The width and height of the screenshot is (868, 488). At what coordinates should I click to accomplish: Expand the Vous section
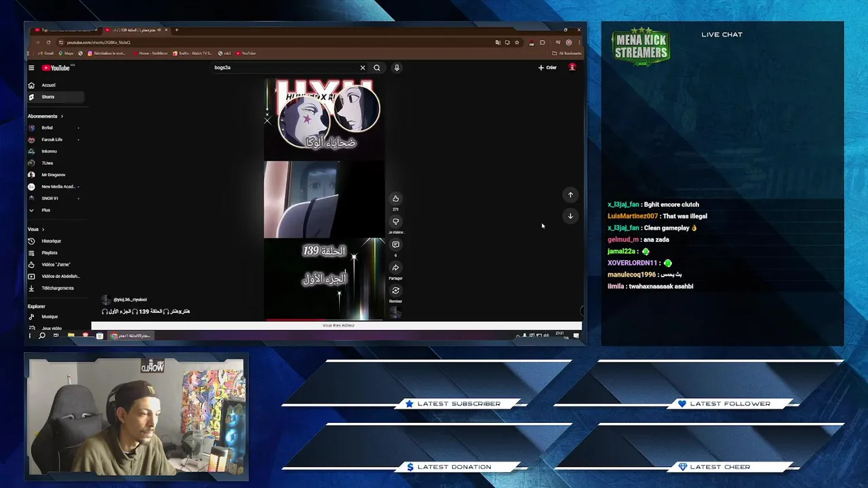(36, 229)
